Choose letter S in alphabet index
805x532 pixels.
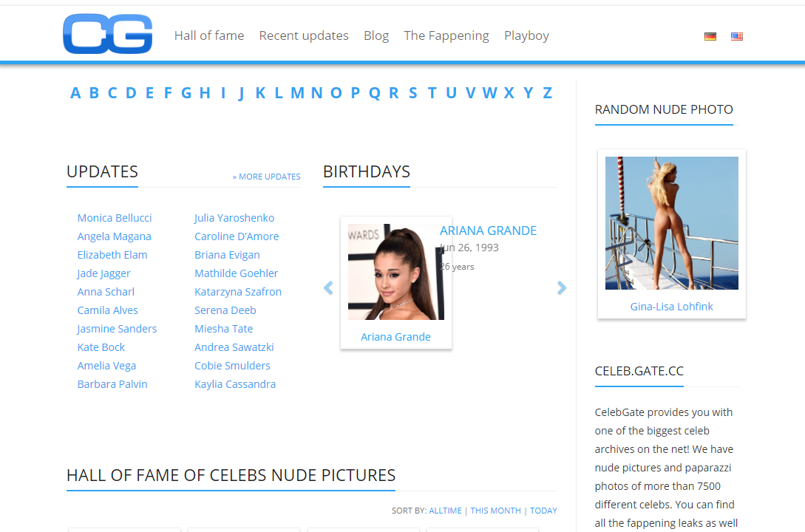pos(412,93)
